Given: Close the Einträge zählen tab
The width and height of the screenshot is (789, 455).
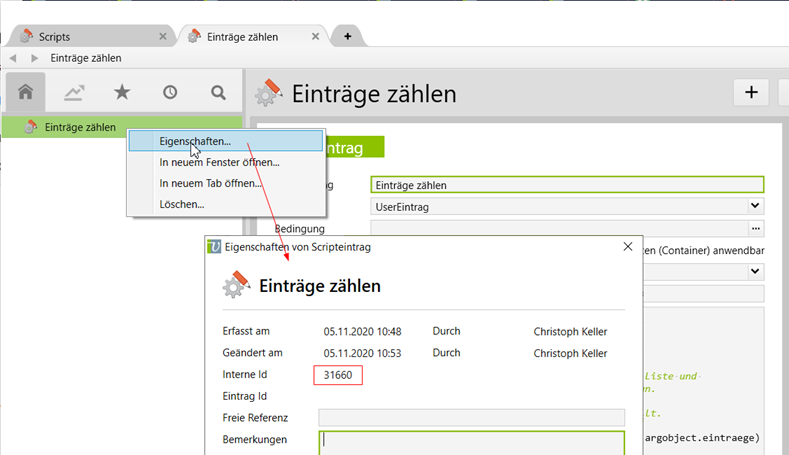Looking at the screenshot, I should [x=317, y=36].
